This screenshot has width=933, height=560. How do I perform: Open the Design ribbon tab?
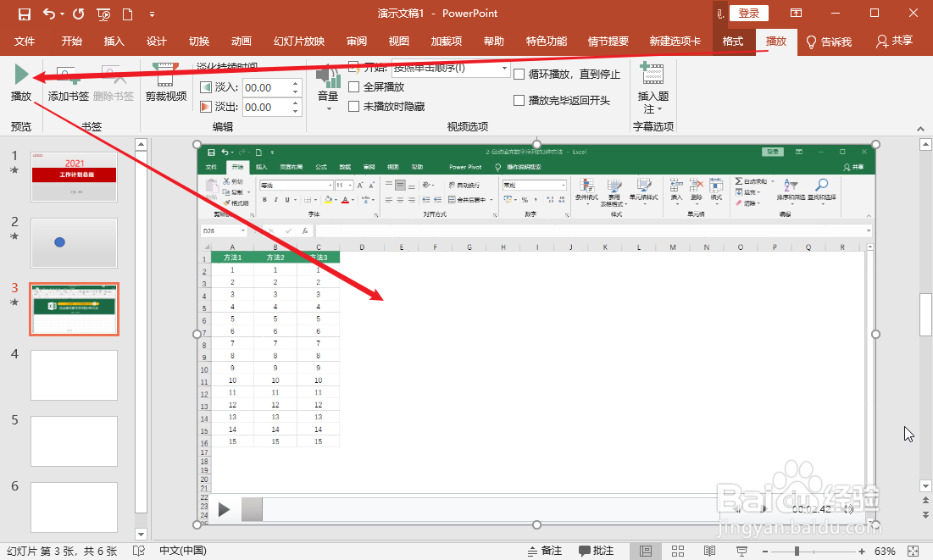coord(156,41)
